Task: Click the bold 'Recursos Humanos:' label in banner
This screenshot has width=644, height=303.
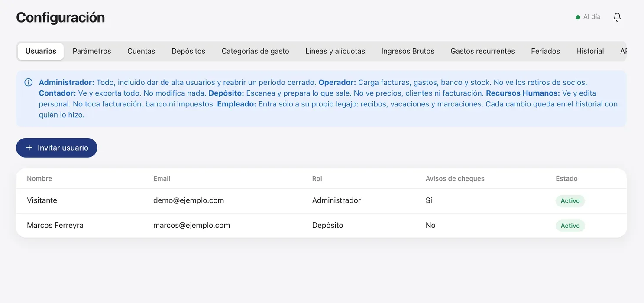Action: (523, 93)
